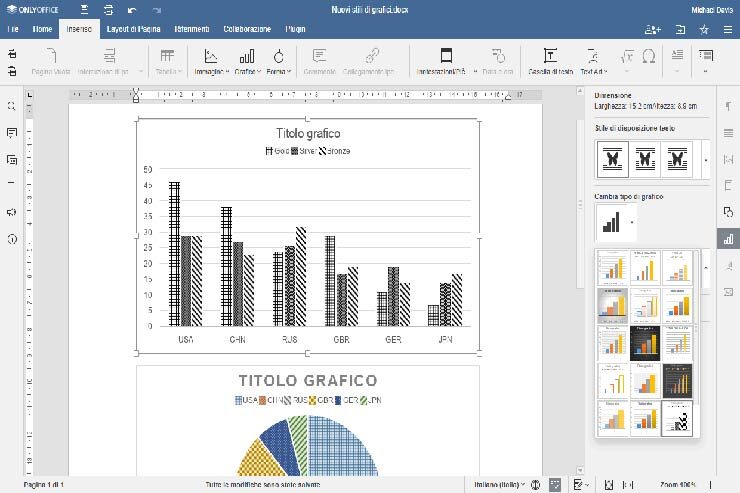Open the feedback megaphone icon in sidebar

[x=11, y=212]
